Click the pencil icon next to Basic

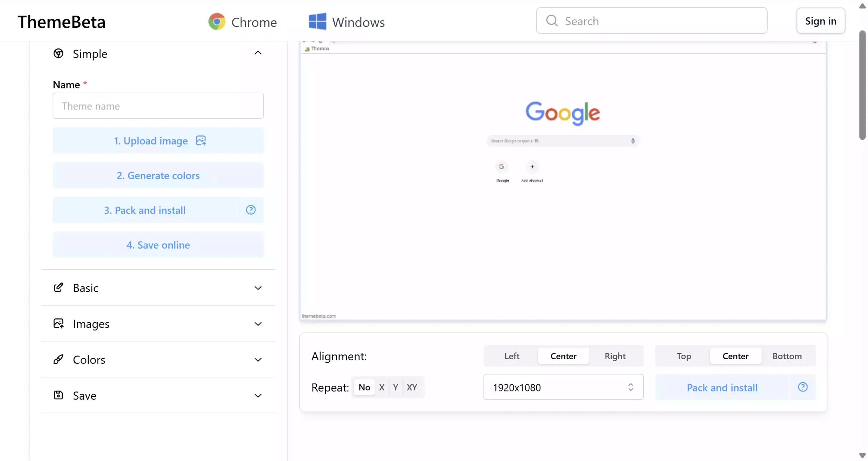point(59,288)
